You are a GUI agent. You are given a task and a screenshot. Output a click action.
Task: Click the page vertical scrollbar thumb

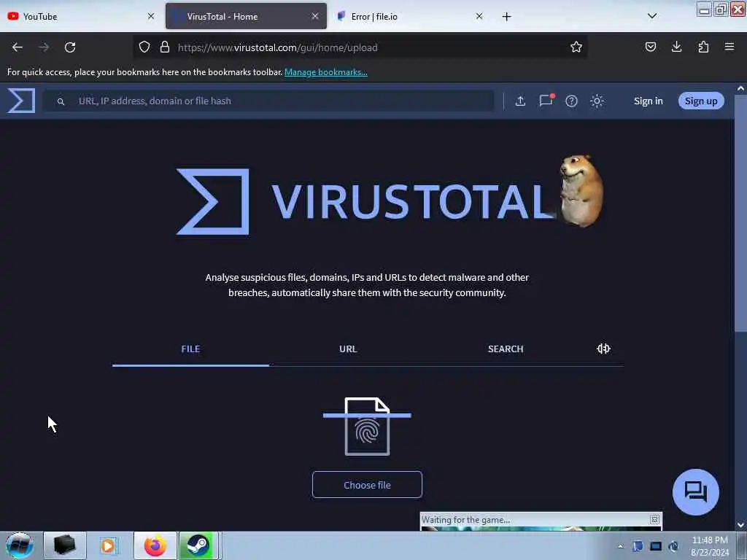point(740,214)
